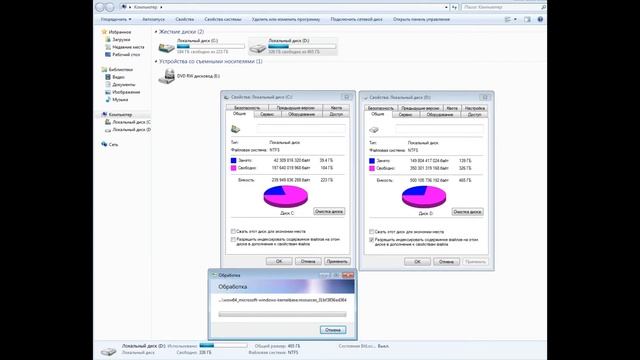Image resolution: width=640 pixels, height=360 pixels.
Task: Open Оборудование tab in disk C properties
Action: (302, 114)
